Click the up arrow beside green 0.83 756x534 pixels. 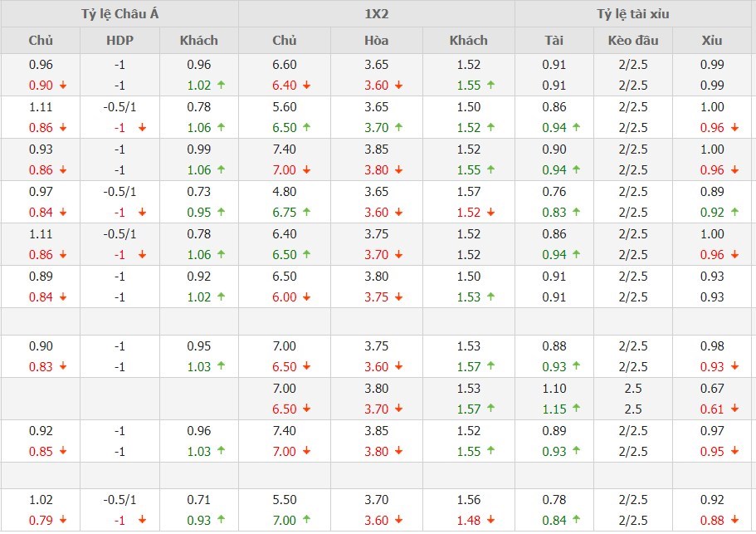[x=576, y=213]
